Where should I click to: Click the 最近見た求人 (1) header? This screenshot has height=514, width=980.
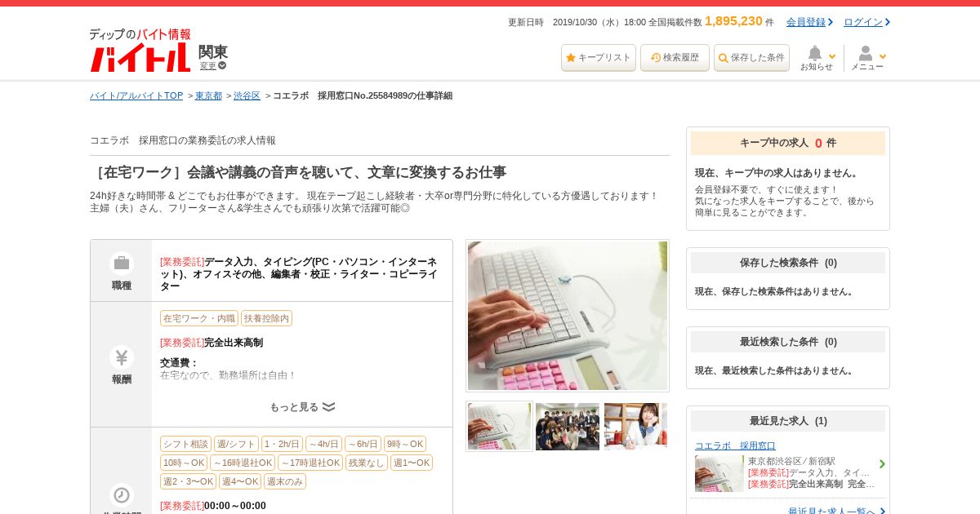click(788, 421)
